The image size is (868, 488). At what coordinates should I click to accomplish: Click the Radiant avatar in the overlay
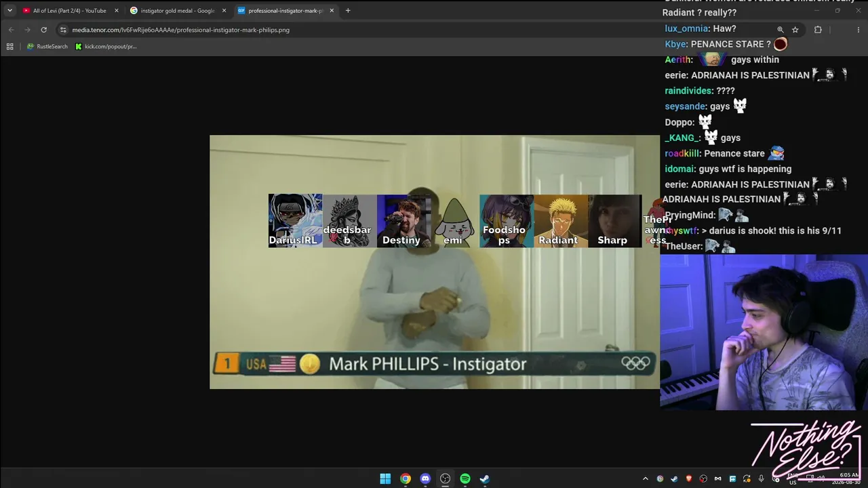[x=561, y=221]
